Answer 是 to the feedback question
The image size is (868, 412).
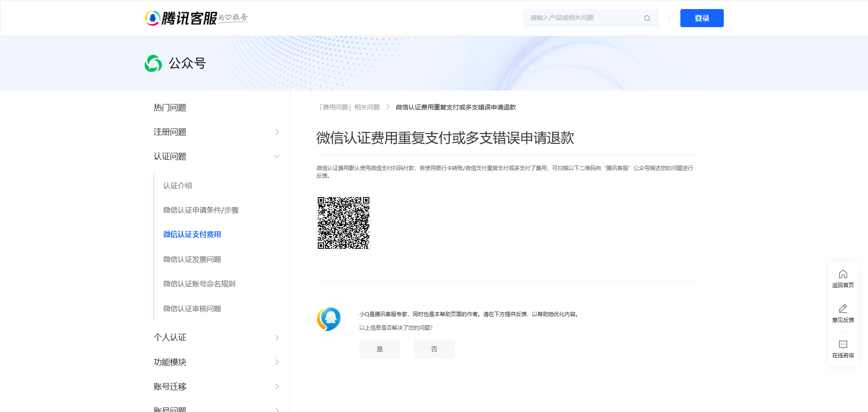coord(380,350)
